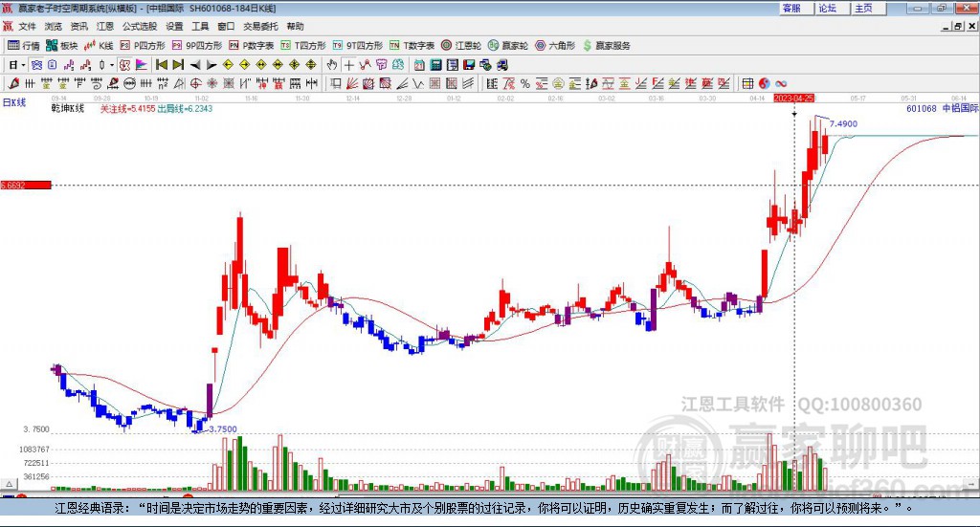Viewport: 980px width, 527px height.
Task: Click the red target circle tool
Action: (x=195, y=83)
